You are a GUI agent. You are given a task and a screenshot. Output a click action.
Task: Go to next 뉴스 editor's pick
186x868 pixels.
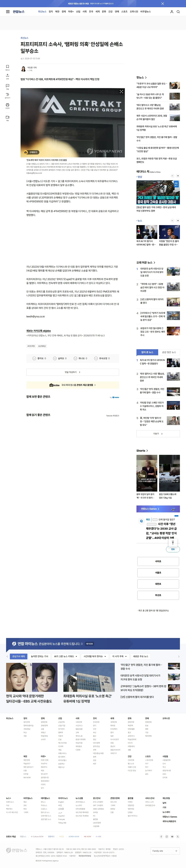pos(178,221)
